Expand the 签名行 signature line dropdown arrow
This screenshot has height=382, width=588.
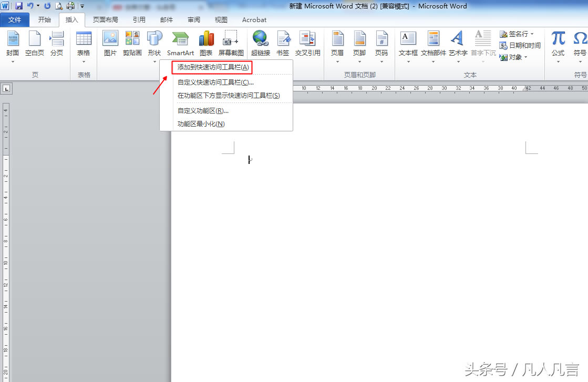coord(532,34)
